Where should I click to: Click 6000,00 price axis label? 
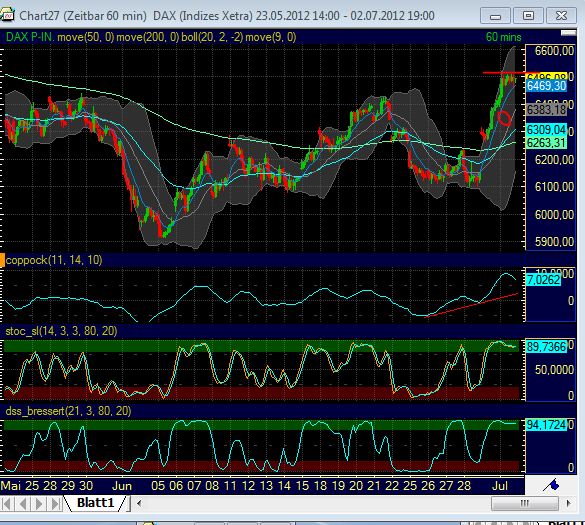[x=554, y=215]
